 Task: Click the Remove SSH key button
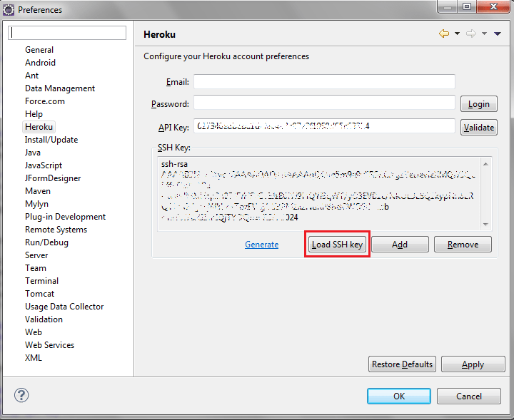463,245
